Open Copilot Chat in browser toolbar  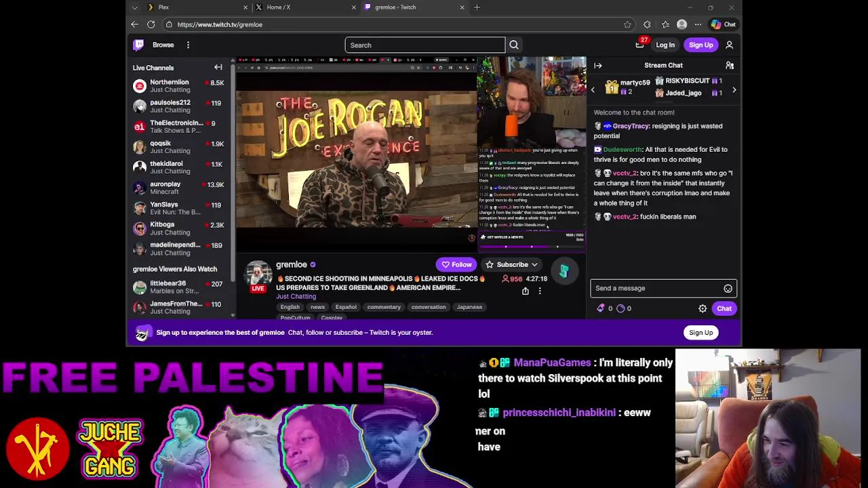(724, 24)
